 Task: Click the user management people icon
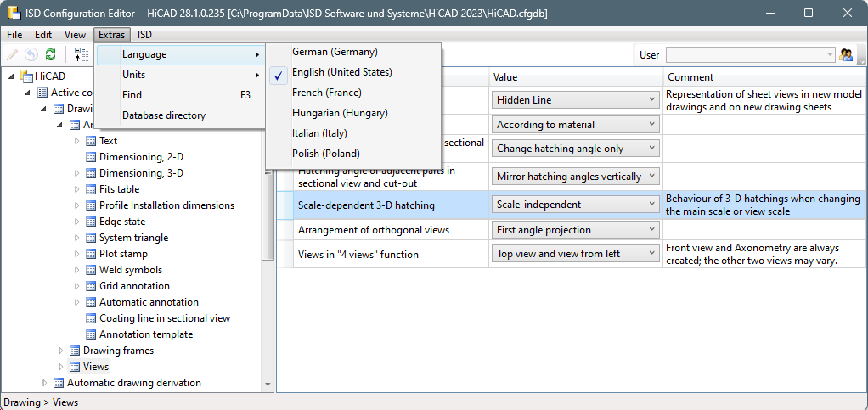[846, 54]
